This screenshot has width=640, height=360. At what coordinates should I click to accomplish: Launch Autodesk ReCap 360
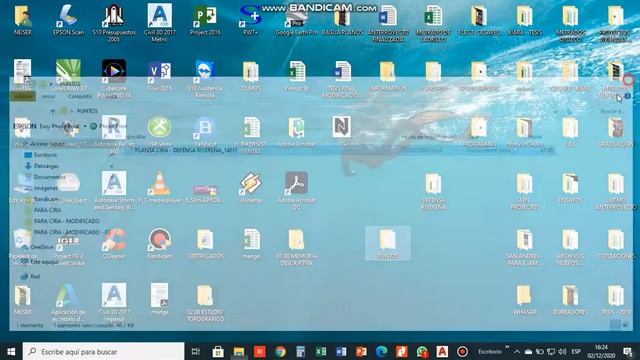[114, 135]
